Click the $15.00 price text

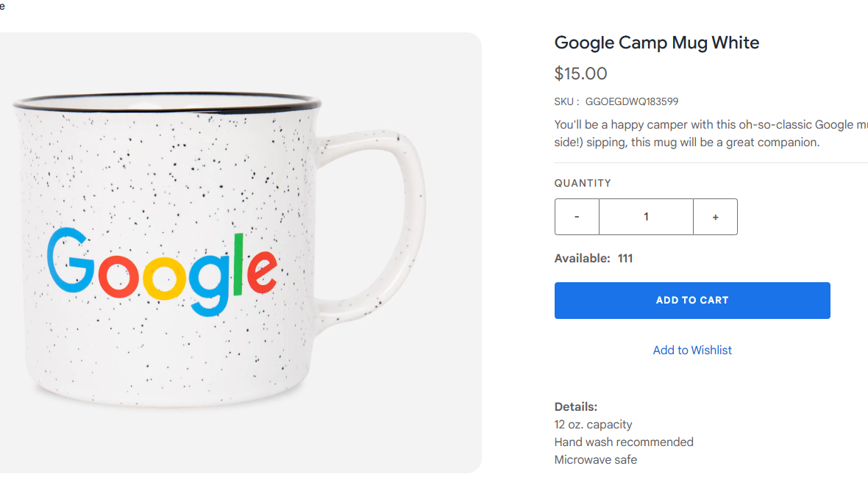(x=580, y=73)
